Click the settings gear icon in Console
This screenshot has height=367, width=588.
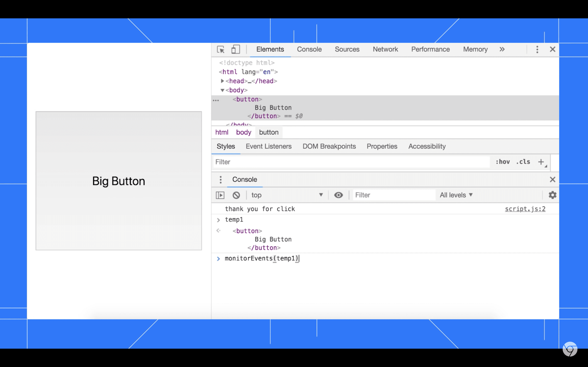pos(552,195)
